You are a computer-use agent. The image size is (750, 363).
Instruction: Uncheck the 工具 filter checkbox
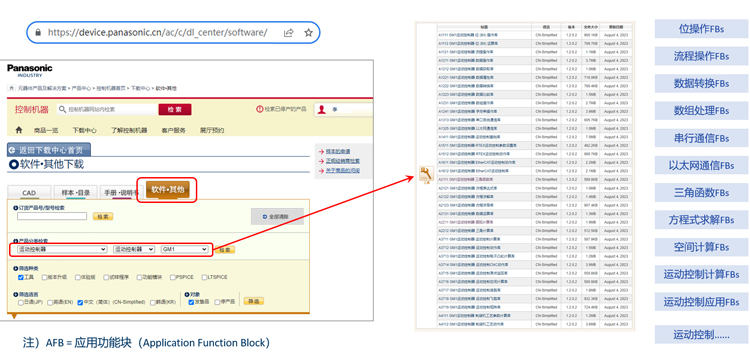21,277
